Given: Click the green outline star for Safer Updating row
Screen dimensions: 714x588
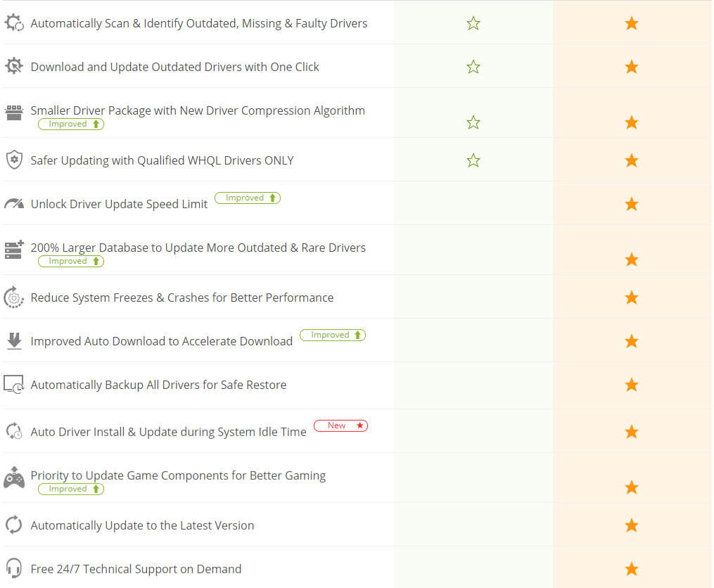Looking at the screenshot, I should (x=473, y=160).
